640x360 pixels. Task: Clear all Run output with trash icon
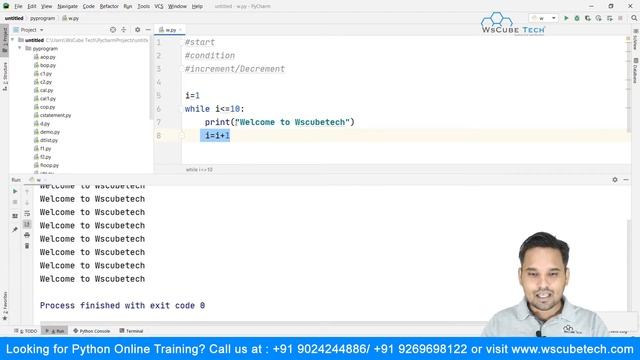(x=27, y=246)
